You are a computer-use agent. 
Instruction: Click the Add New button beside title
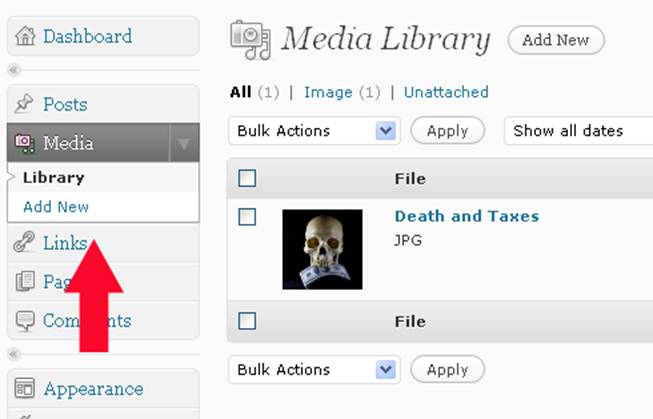click(x=556, y=40)
